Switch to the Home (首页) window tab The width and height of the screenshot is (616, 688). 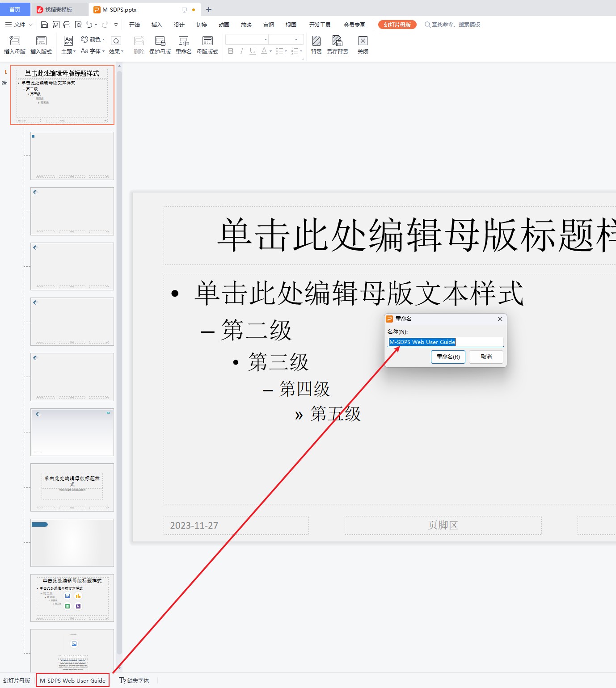[x=15, y=9]
